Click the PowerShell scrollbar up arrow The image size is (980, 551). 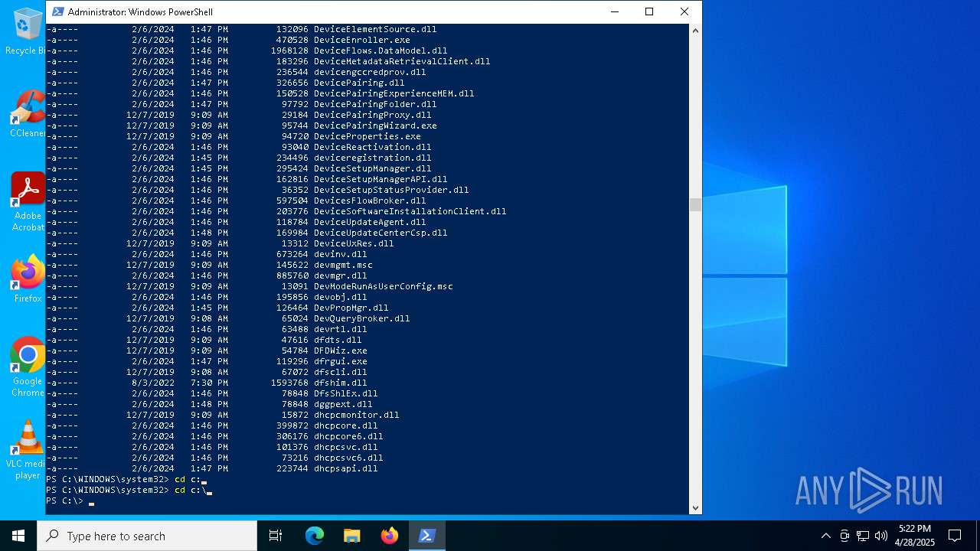click(695, 31)
